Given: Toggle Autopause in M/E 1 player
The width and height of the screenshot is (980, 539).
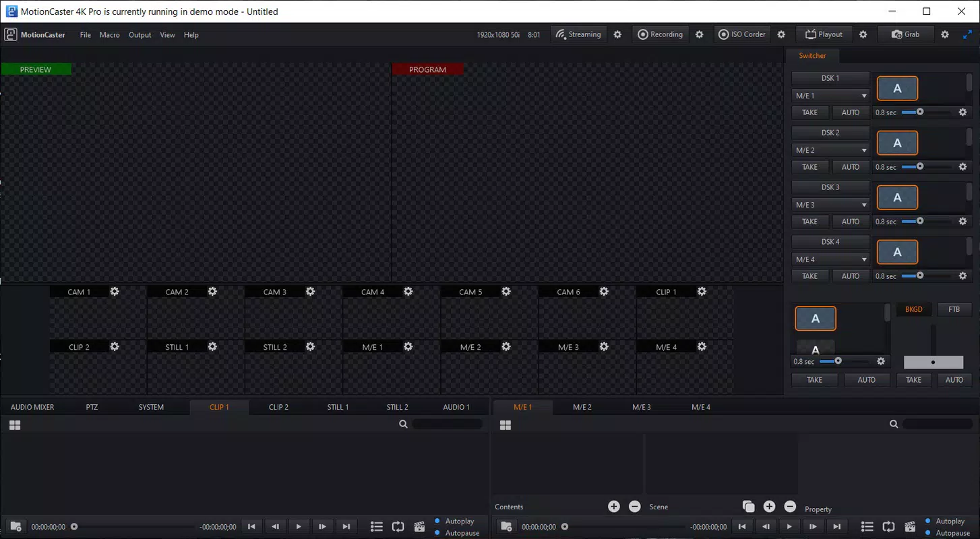Looking at the screenshot, I should [x=948, y=533].
